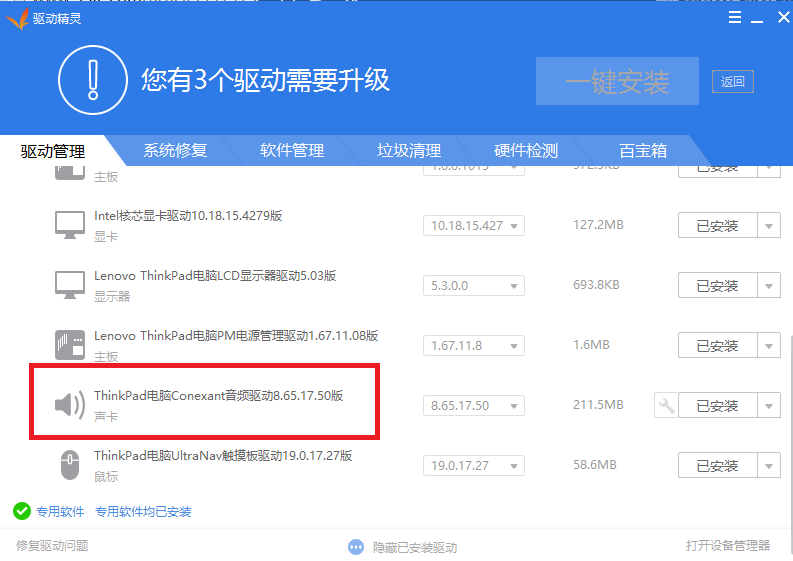Click the 驱动精灵 logo icon
The width and height of the screenshot is (793, 561).
coord(18,19)
